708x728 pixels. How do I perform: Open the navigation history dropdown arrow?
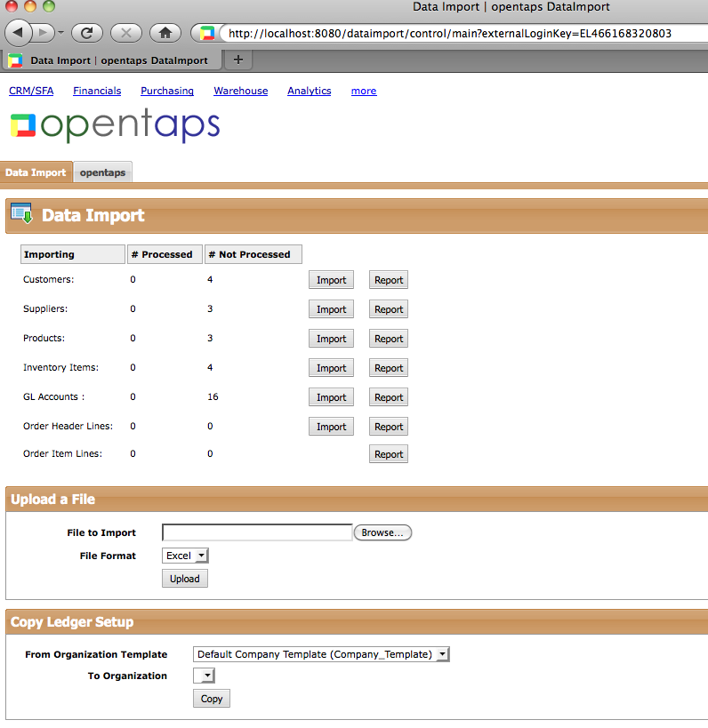[60, 33]
